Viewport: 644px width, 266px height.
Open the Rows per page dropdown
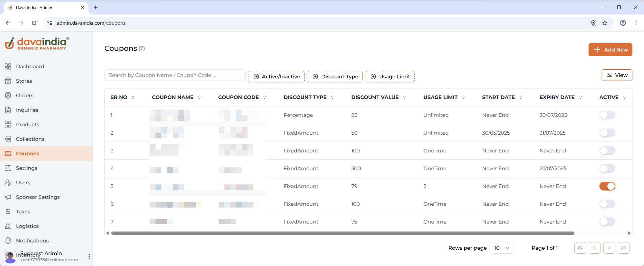502,248
